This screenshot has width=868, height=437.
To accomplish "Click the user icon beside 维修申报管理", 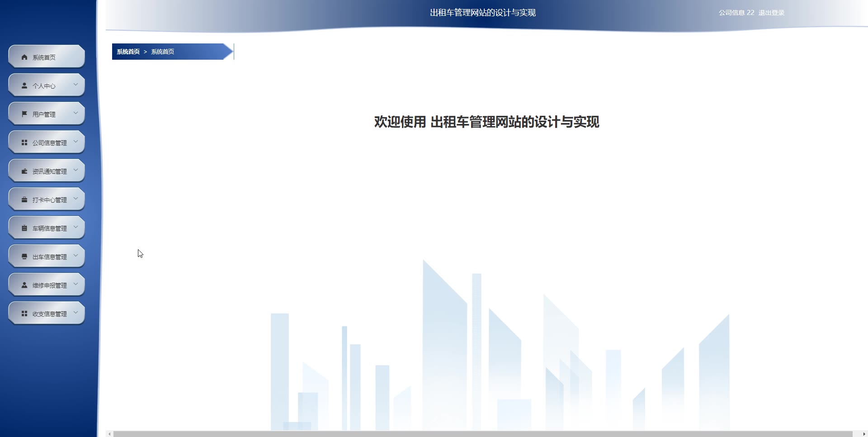I will 24,285.
